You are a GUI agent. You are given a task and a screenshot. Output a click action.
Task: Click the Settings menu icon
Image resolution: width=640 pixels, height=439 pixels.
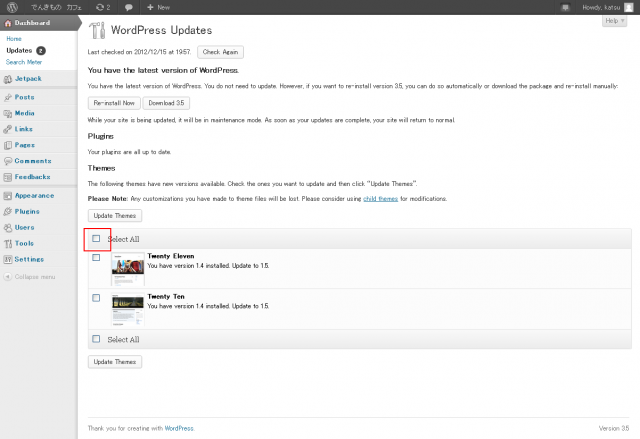[8, 259]
